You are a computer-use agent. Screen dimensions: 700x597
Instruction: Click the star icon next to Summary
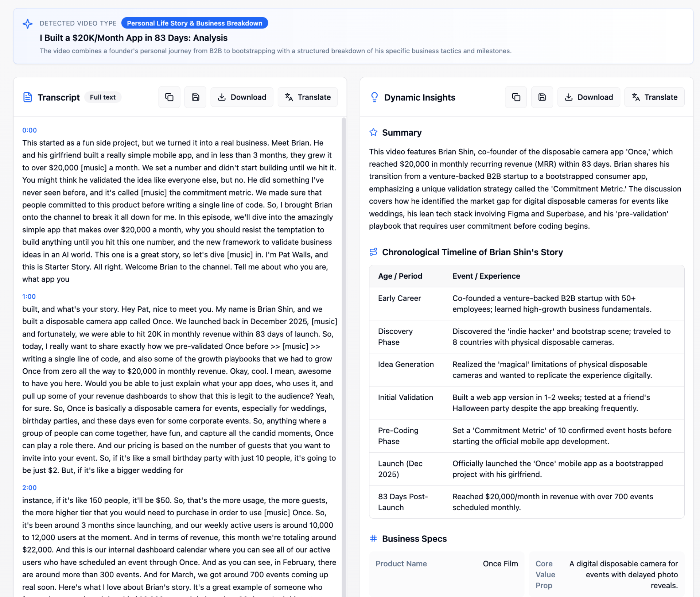373,132
